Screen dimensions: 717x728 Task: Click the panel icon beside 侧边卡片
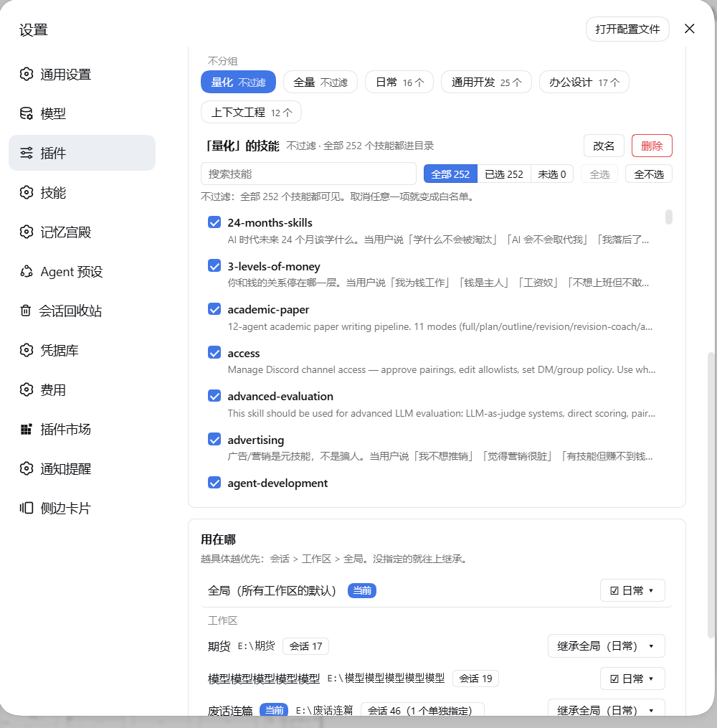click(x=27, y=508)
